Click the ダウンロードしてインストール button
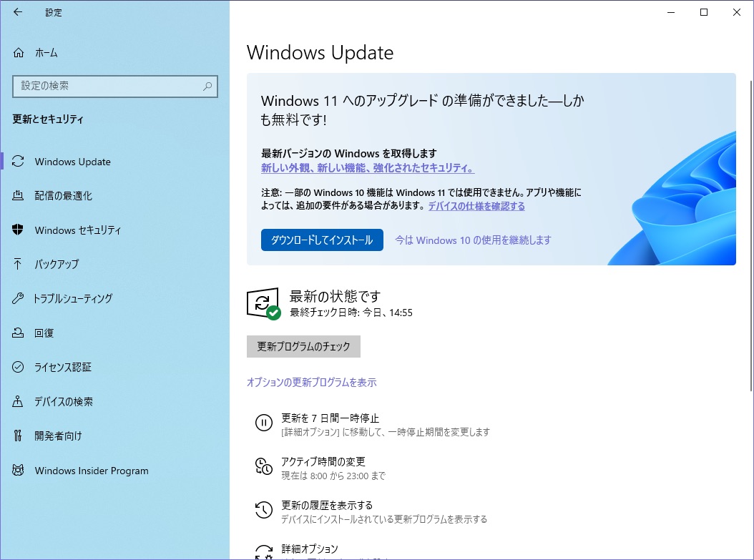The image size is (754, 560). pyautogui.click(x=322, y=240)
